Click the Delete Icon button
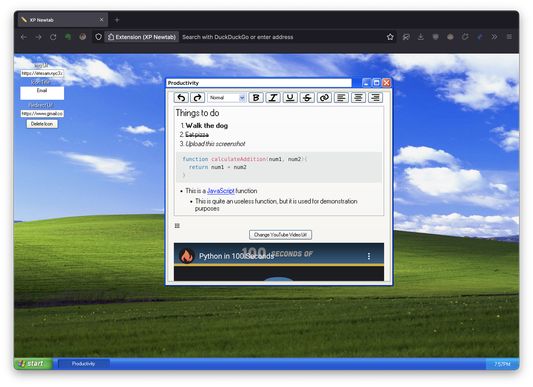This screenshot has height=387, width=533. click(x=42, y=124)
